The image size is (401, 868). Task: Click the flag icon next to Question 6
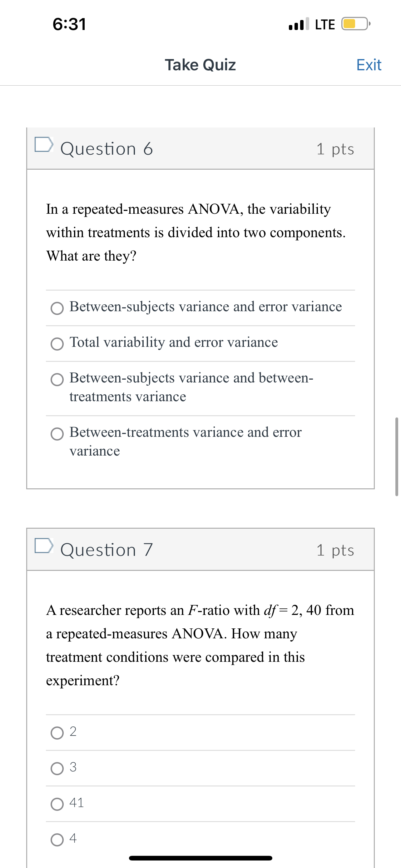pos(44,145)
